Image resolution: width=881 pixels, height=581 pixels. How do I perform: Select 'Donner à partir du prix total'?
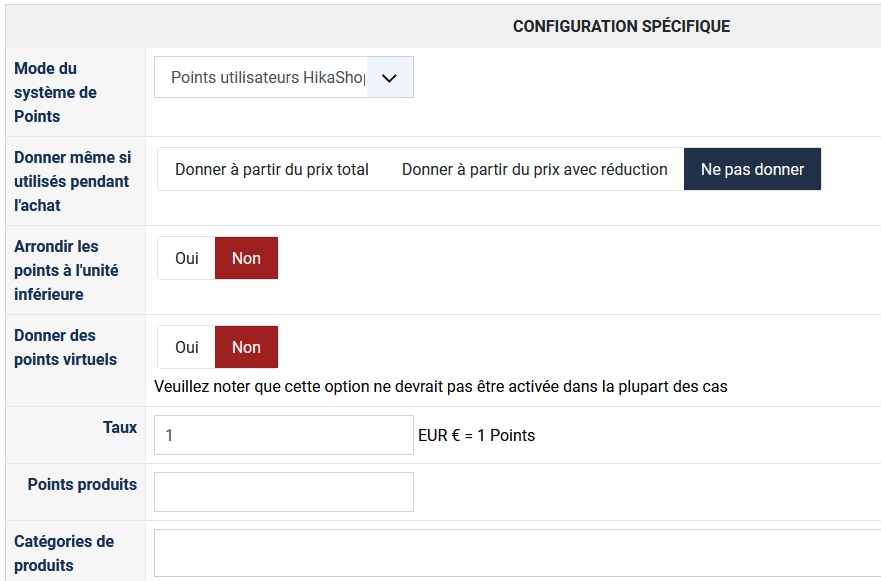pyautogui.click(x=272, y=170)
